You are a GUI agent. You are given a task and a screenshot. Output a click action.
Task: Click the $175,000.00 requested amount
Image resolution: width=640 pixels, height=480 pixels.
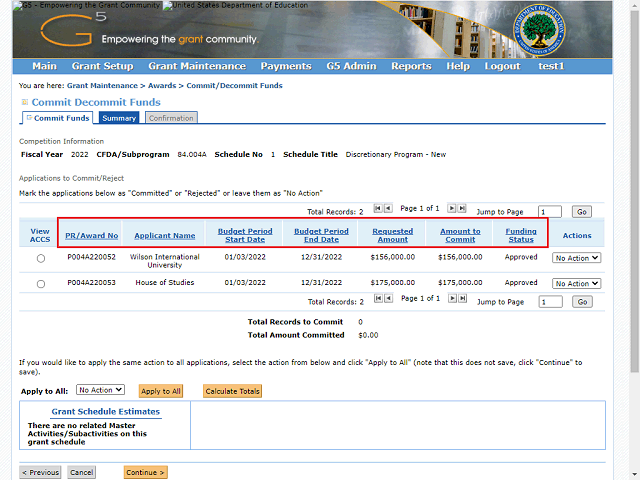(x=393, y=282)
